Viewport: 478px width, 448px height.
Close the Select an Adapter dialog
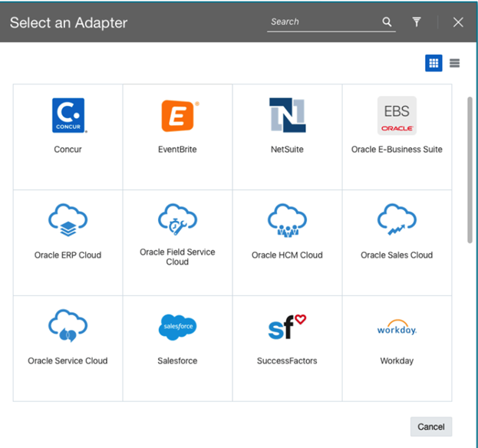pyautogui.click(x=458, y=22)
